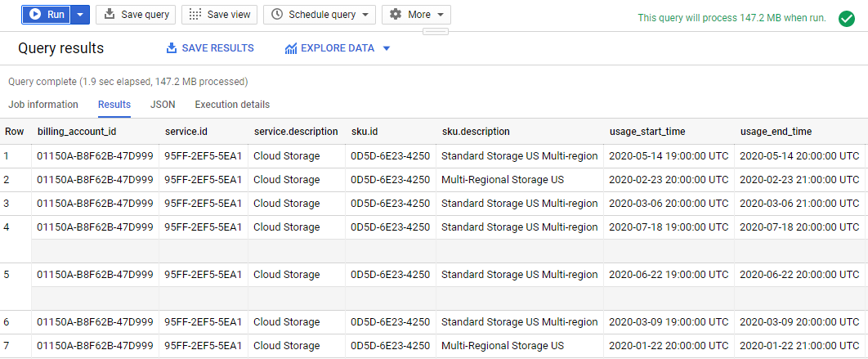Select usage end 2020-07-18 20:00:00 UTC cell
868x359 pixels.
[799, 227]
